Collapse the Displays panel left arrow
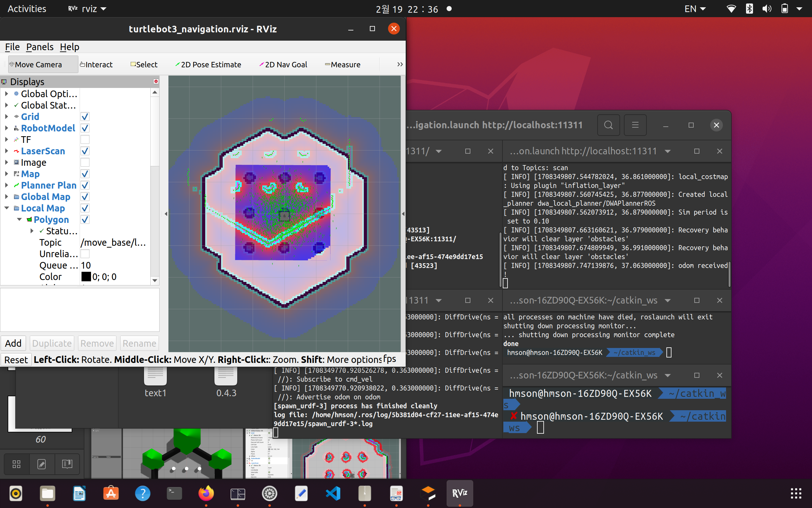The image size is (812, 508). coord(166,214)
